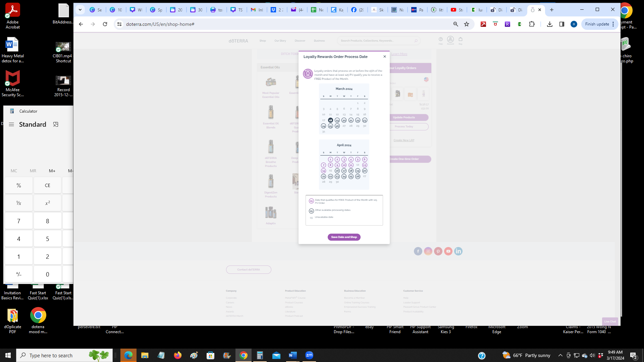Click the doTERRA Help icon
This screenshot has height=362, width=644.
(x=441, y=40)
